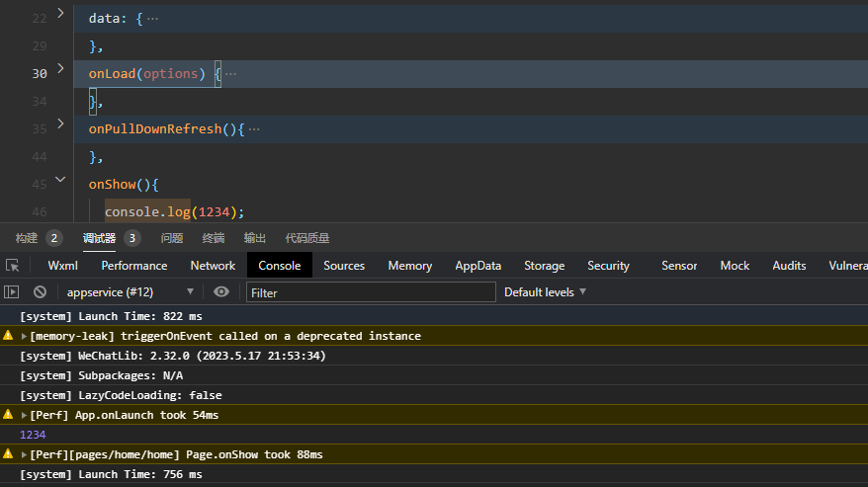Open the Default levels dropdown
The height and width of the screenshot is (487, 868).
pyautogui.click(x=545, y=292)
